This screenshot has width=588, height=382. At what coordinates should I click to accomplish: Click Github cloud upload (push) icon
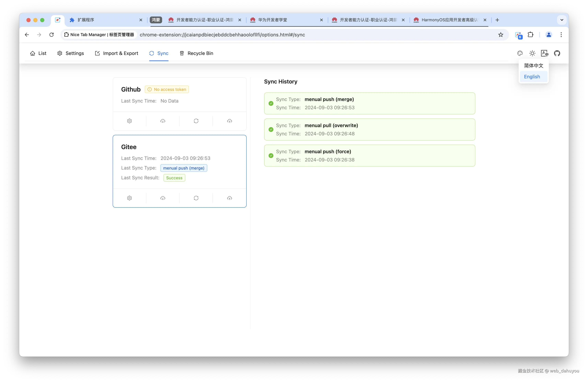[230, 121]
